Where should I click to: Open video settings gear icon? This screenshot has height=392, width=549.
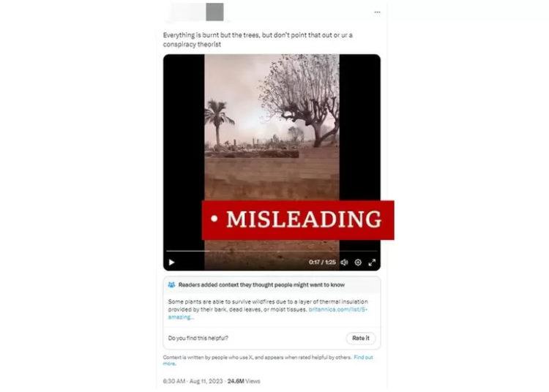[358, 263]
